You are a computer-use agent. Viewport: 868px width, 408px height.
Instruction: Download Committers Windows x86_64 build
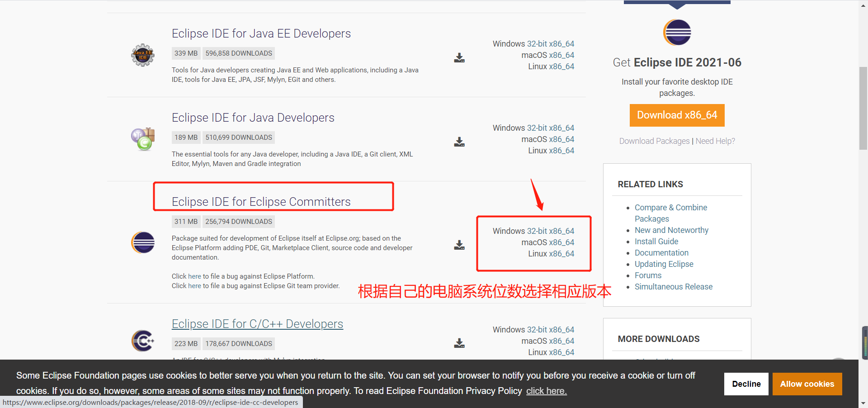tap(561, 231)
